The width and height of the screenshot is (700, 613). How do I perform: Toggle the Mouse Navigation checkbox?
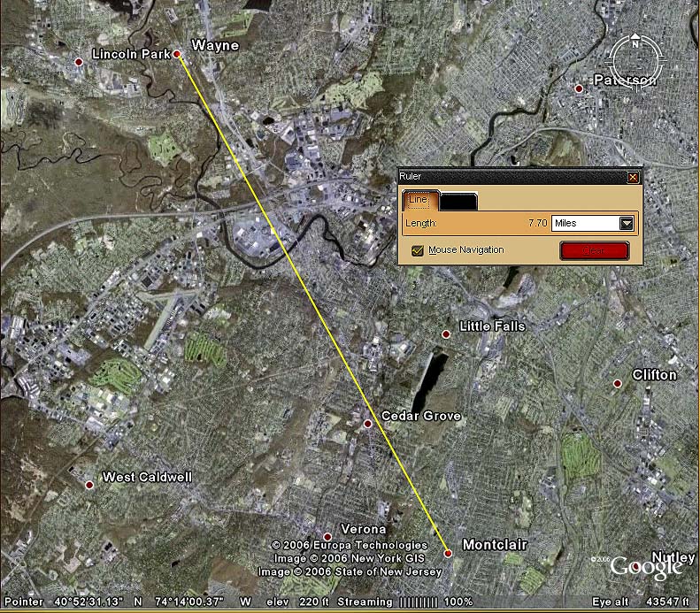[418, 250]
